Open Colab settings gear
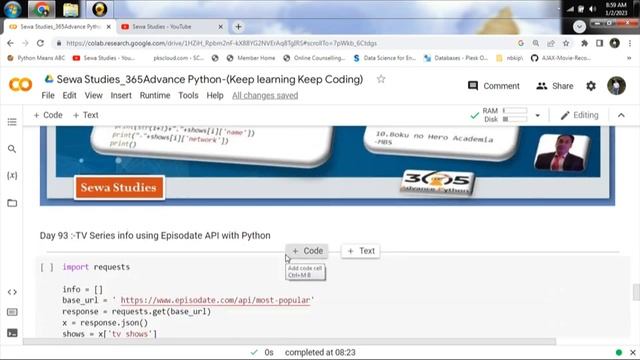640x360 pixels. click(591, 86)
